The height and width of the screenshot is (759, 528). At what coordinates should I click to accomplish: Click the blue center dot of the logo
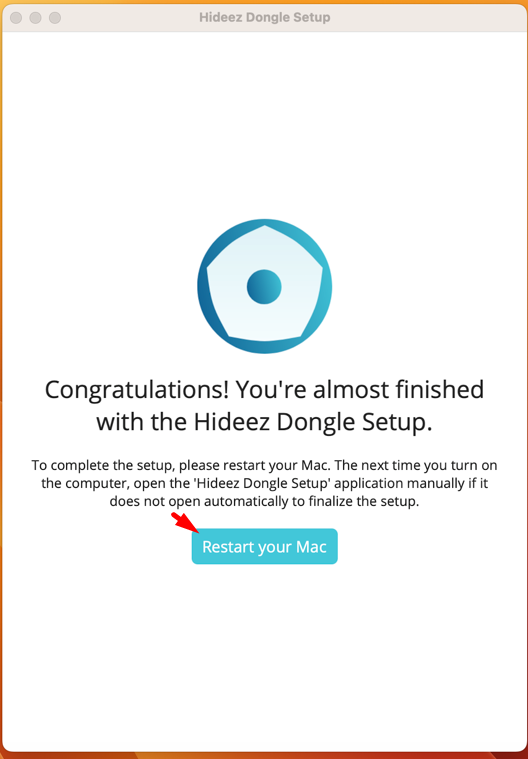264,287
